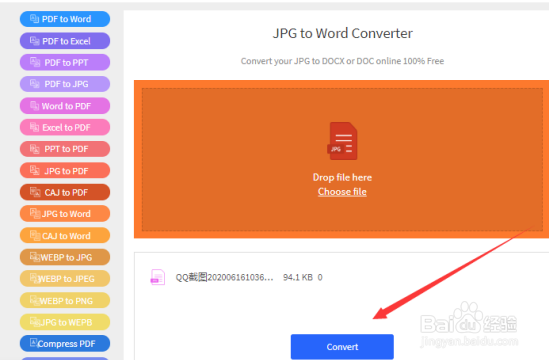Click the icon on the PDF to Word button
Screen dimensions: 549x360
coord(34,19)
